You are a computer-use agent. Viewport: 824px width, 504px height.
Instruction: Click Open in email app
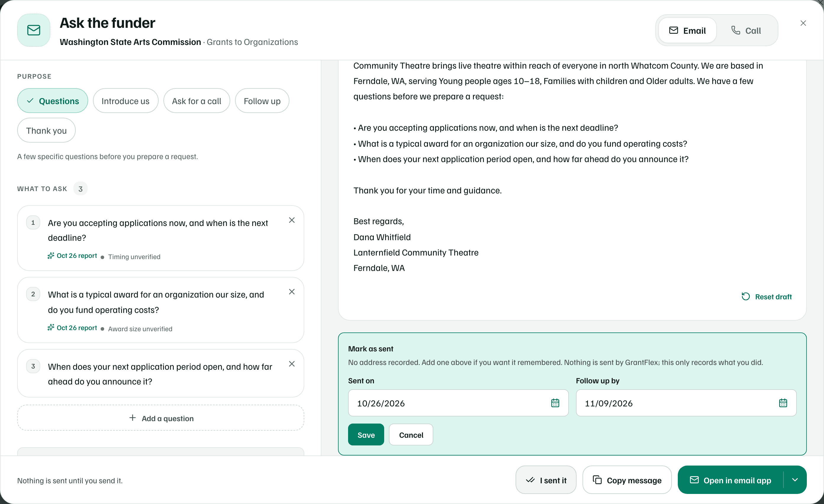tap(730, 480)
